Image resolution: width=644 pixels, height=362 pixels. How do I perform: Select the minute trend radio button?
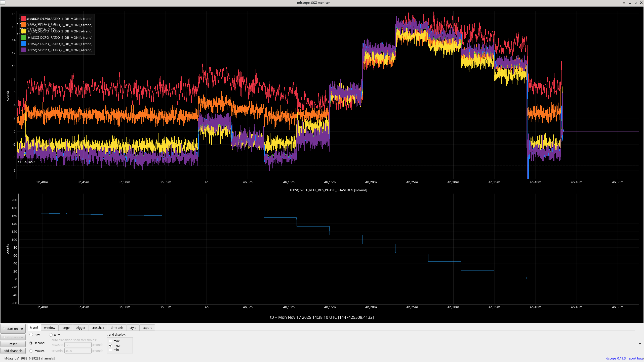(31, 351)
